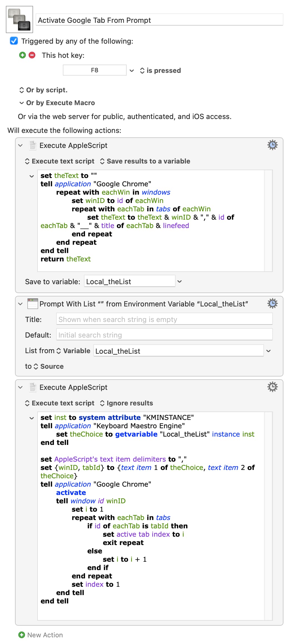Click the macro name text field

159,20
